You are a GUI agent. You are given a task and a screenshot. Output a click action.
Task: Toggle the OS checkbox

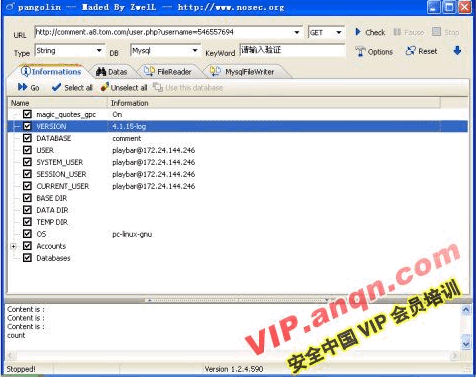(27, 234)
